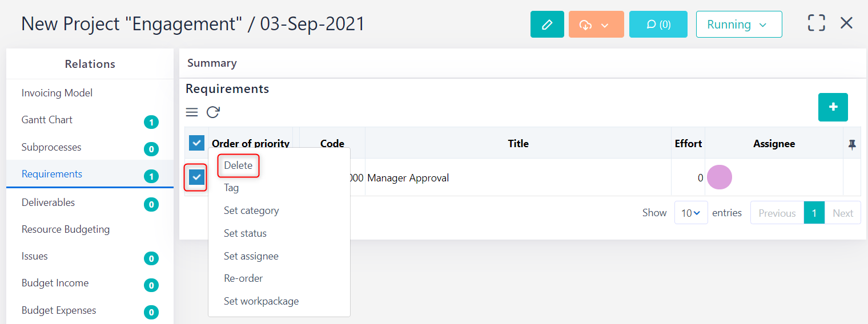The image size is (868, 324).
Task: Select Re-order menu entry
Action: tap(243, 278)
